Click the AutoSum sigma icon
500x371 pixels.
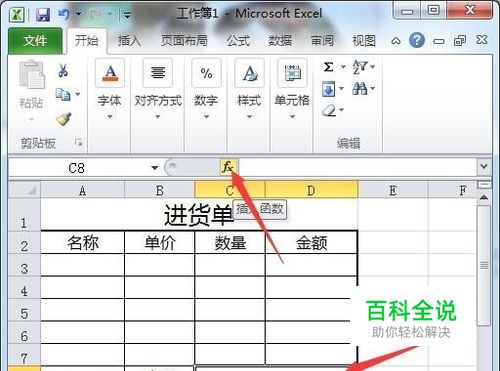[x=329, y=67]
